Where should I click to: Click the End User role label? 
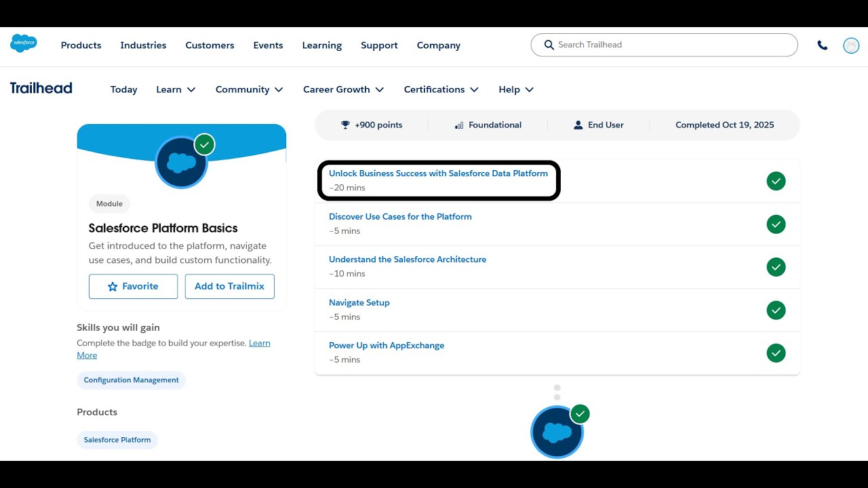point(606,125)
